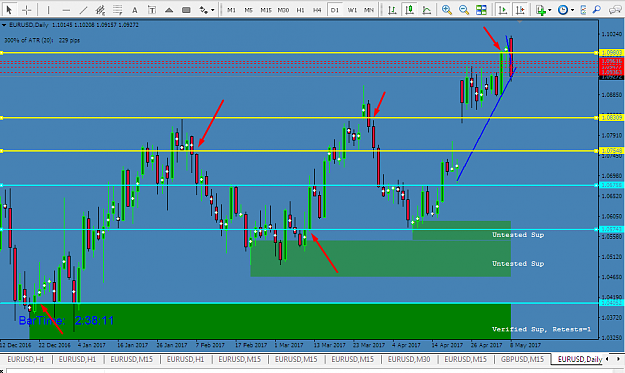Image resolution: width=625 pixels, height=373 pixels.
Task: Open the chart templates icon
Action: [x=584, y=10]
